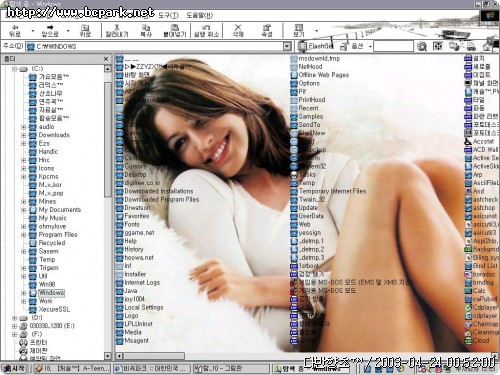Click the folder tree scrollbar down arrow
This screenshot has width=500, height=375.
coord(108,356)
